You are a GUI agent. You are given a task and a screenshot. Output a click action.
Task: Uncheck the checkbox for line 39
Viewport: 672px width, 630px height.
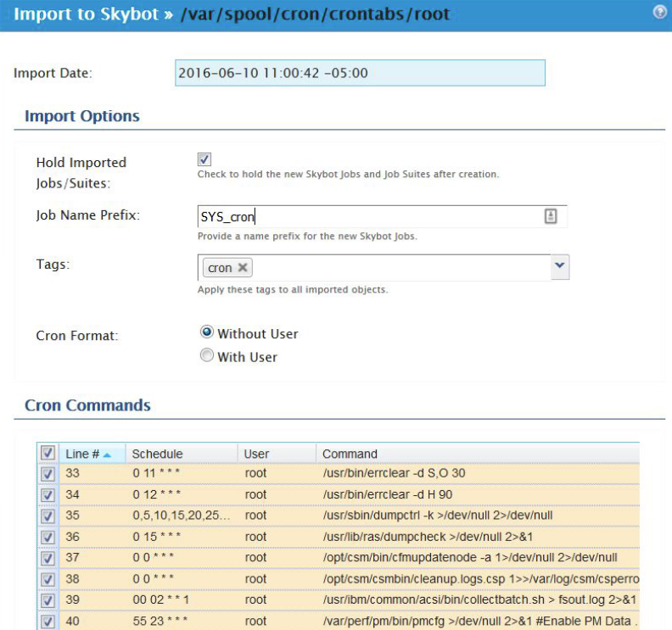pyautogui.click(x=48, y=600)
